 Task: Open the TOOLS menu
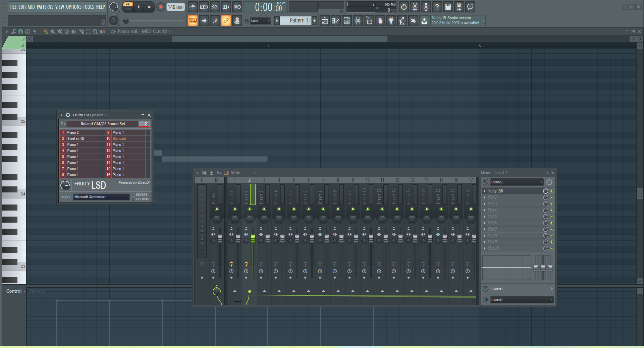pos(89,7)
